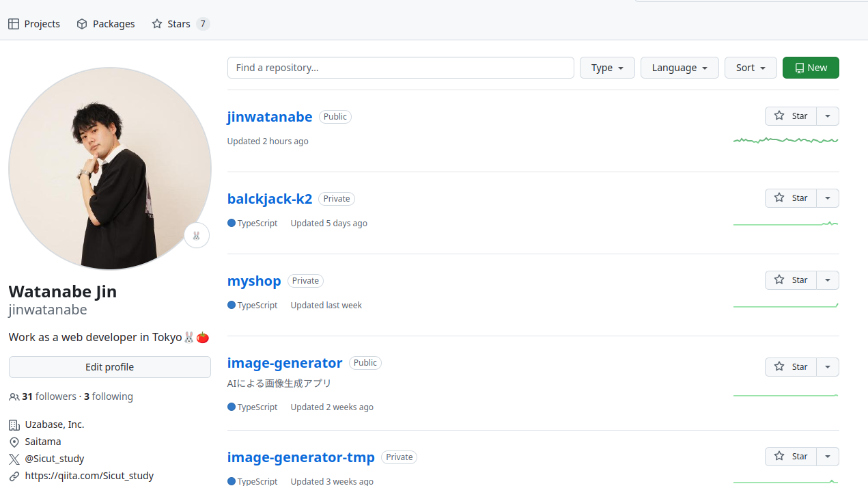
Task: Create a New repository
Action: click(811, 68)
